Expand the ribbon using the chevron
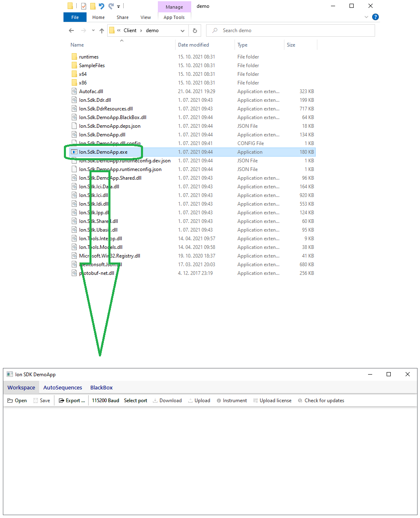Image resolution: width=420 pixels, height=518 pixels. point(366,17)
